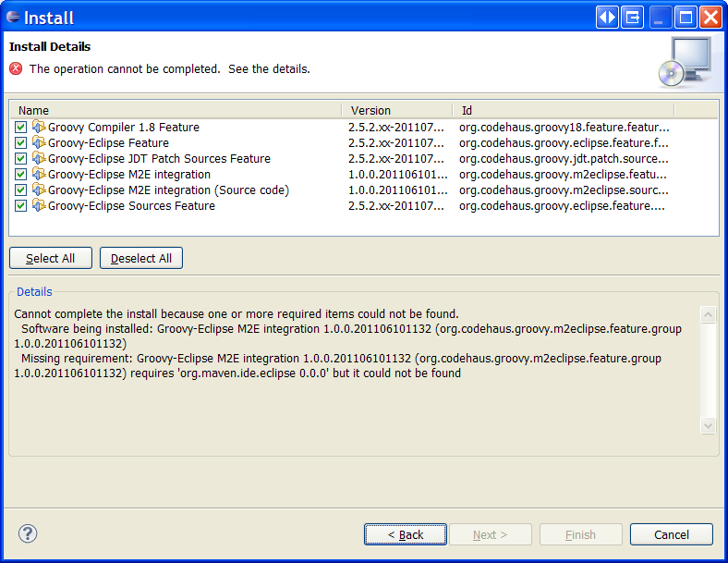The height and width of the screenshot is (563, 728).
Task: Cancel the install wizard
Action: [x=672, y=534]
